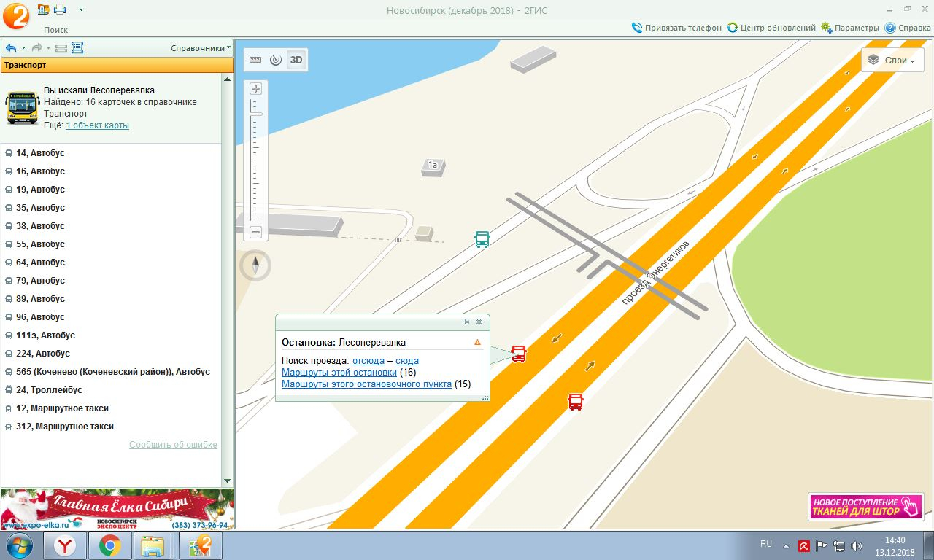Viewport: 934px width, 560px height.
Task: Click the compass to reset map orientation
Action: click(x=255, y=265)
